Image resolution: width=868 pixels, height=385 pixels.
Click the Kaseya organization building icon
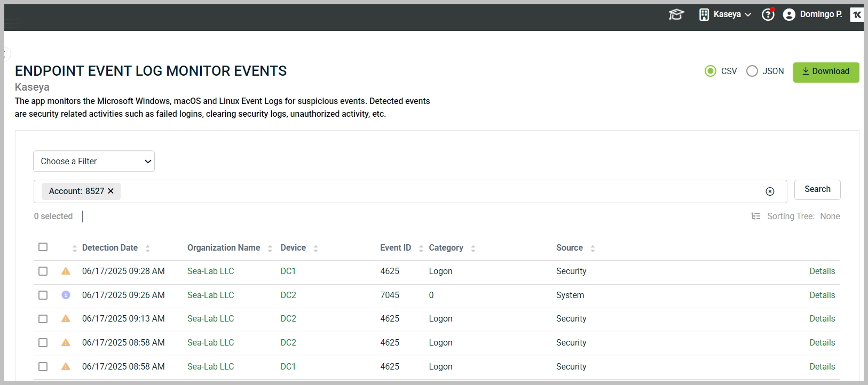704,14
